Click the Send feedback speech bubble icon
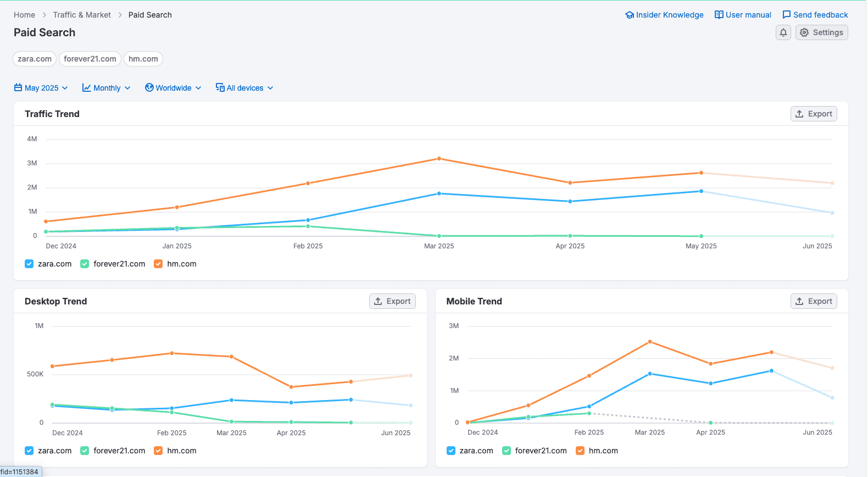 click(x=787, y=15)
